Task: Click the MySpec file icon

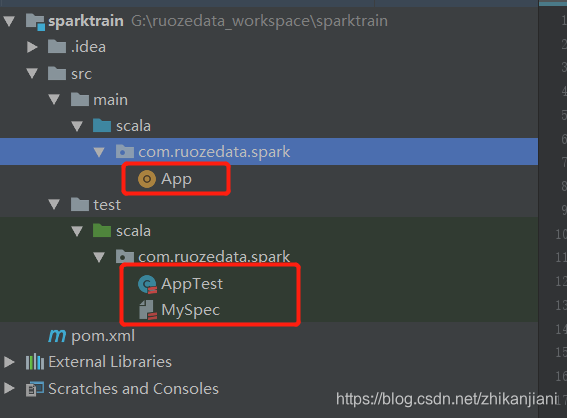Action: pos(148,310)
